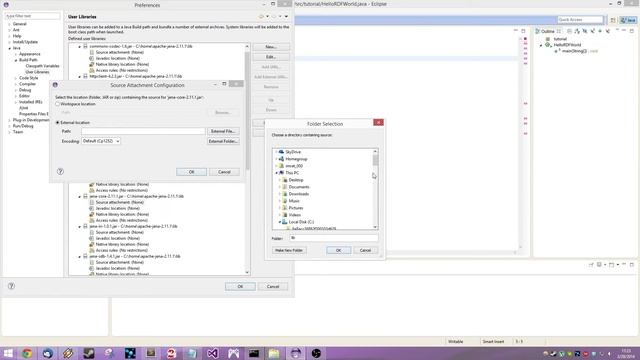The image size is (640, 360).
Task: Collapse This PC in Folder Selection
Action: point(276,173)
